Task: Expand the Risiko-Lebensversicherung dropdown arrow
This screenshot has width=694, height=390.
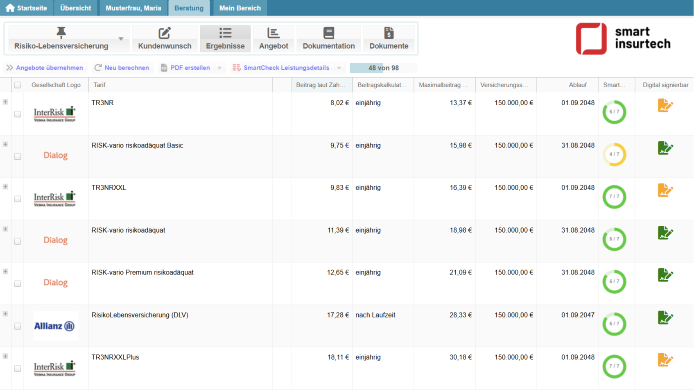Action: pos(121,39)
